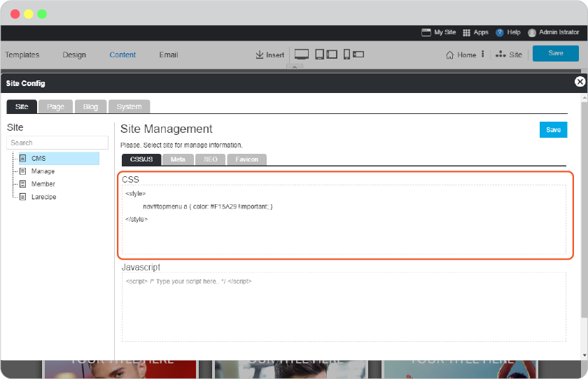Select Member in the site tree
Viewport: 588px width, 379px height.
[43, 184]
